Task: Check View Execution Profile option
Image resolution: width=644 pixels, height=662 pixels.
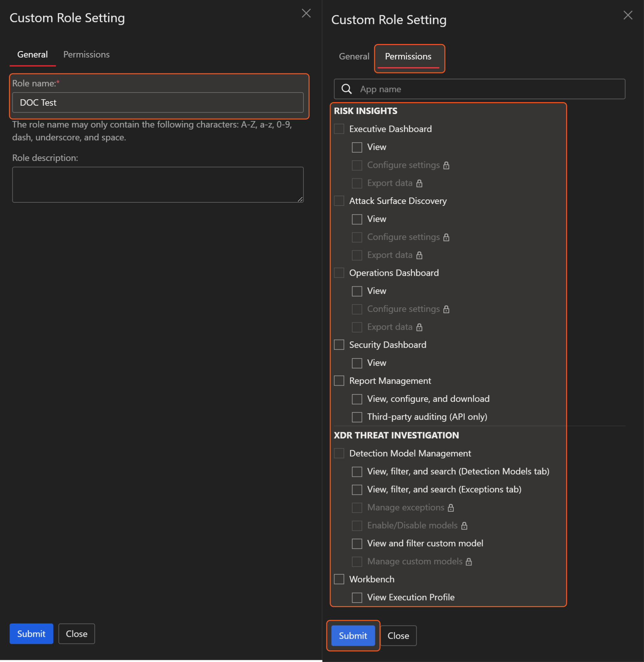Action: point(357,597)
